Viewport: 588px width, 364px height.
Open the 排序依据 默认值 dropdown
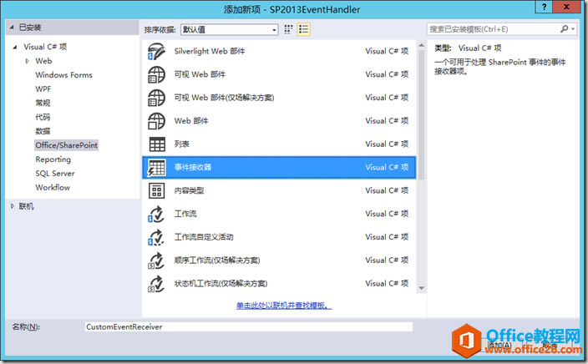point(230,29)
